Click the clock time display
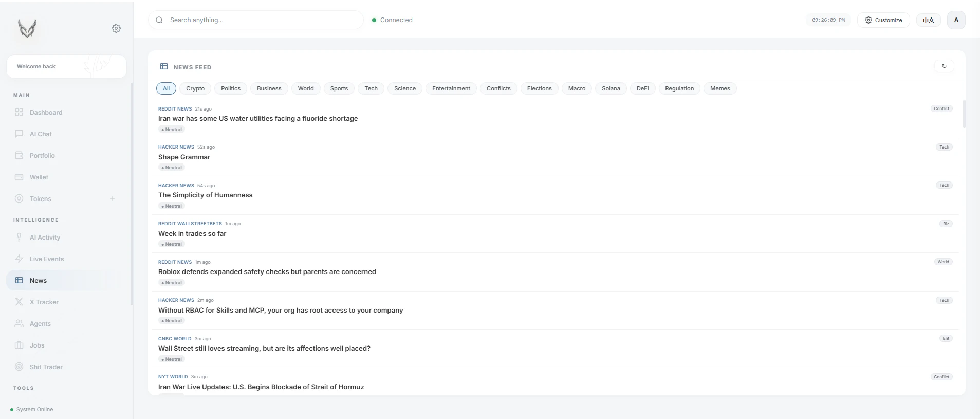Screen dimensions: 980x419 [828, 20]
